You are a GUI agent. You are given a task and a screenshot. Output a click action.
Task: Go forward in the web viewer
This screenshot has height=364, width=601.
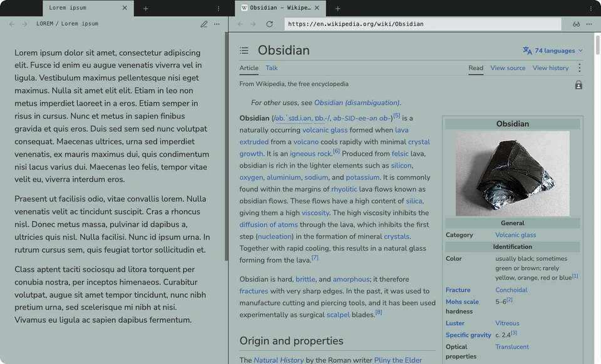(254, 24)
